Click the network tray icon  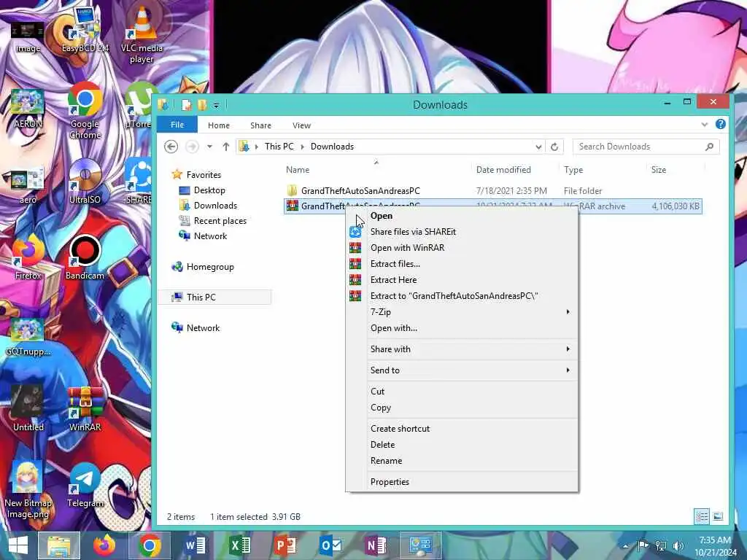tap(661, 545)
